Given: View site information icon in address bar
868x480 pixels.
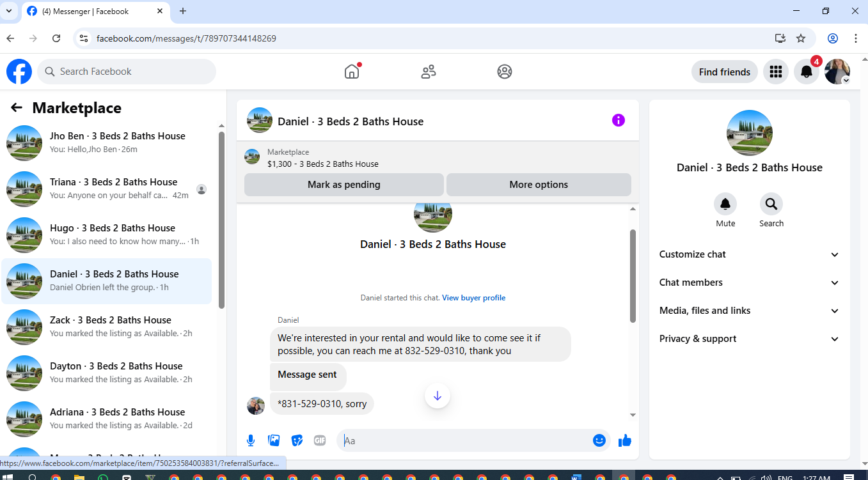Looking at the screenshot, I should click(83, 38).
